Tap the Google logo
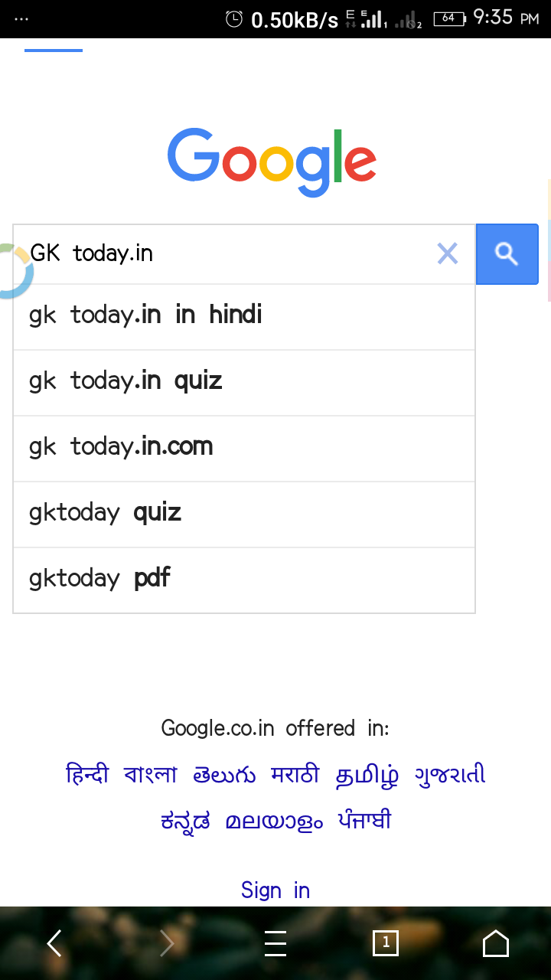 [x=272, y=162]
